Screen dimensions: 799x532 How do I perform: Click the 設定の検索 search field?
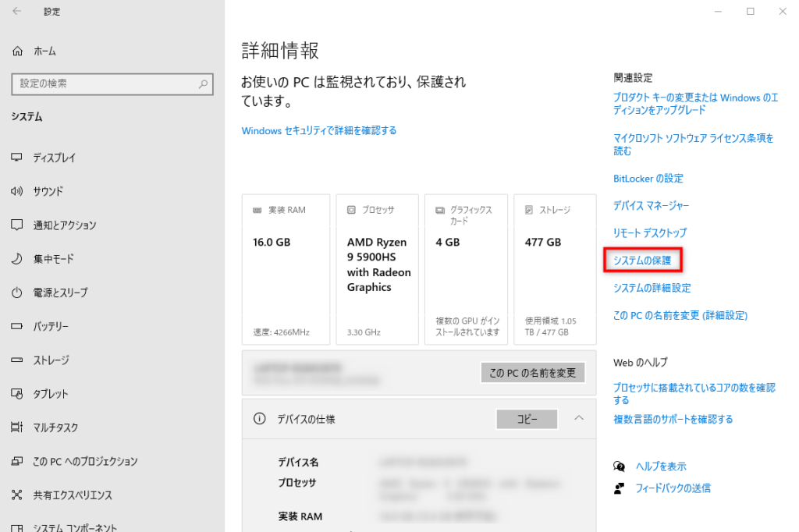point(112,84)
